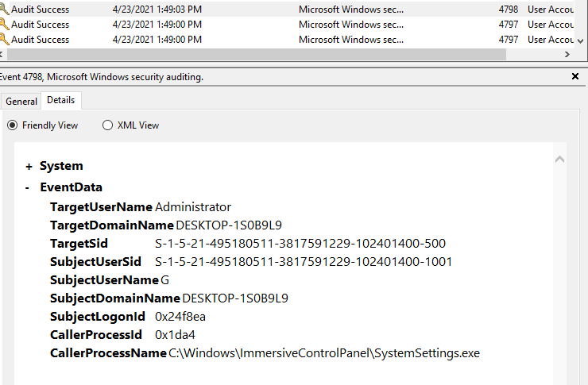Screen dimensions: 588x385
Task: Click the key icon of the 1:49:03 PM event
Action: 5,10
